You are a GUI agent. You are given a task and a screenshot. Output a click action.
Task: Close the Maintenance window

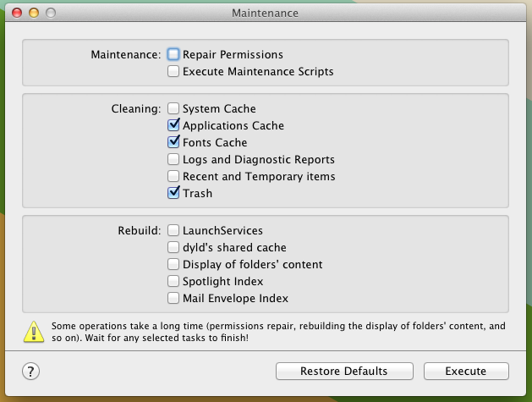tap(17, 13)
